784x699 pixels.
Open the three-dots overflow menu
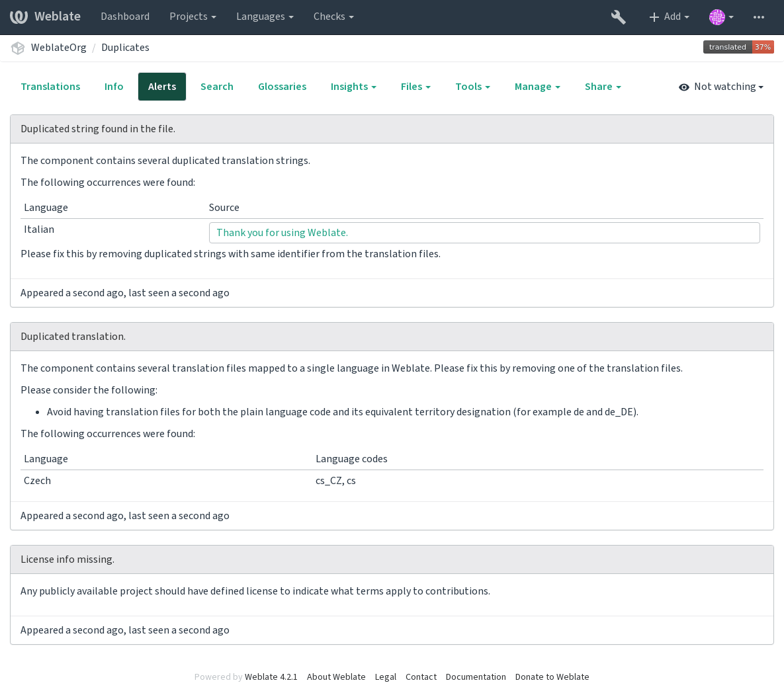[758, 17]
